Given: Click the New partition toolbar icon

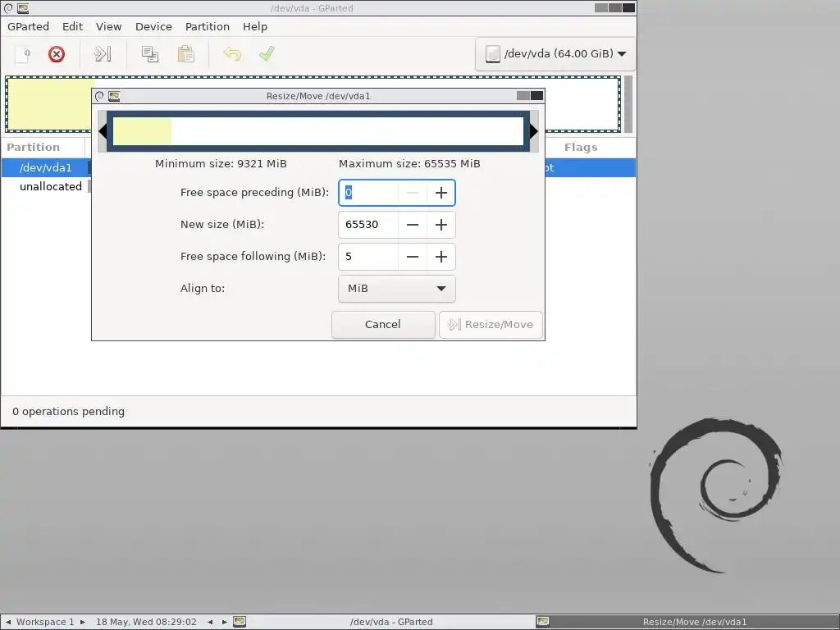Looking at the screenshot, I should coord(22,54).
